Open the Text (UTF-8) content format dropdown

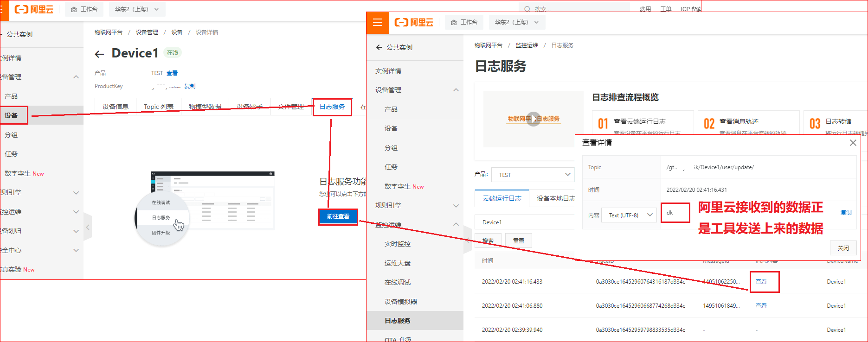[629, 215]
